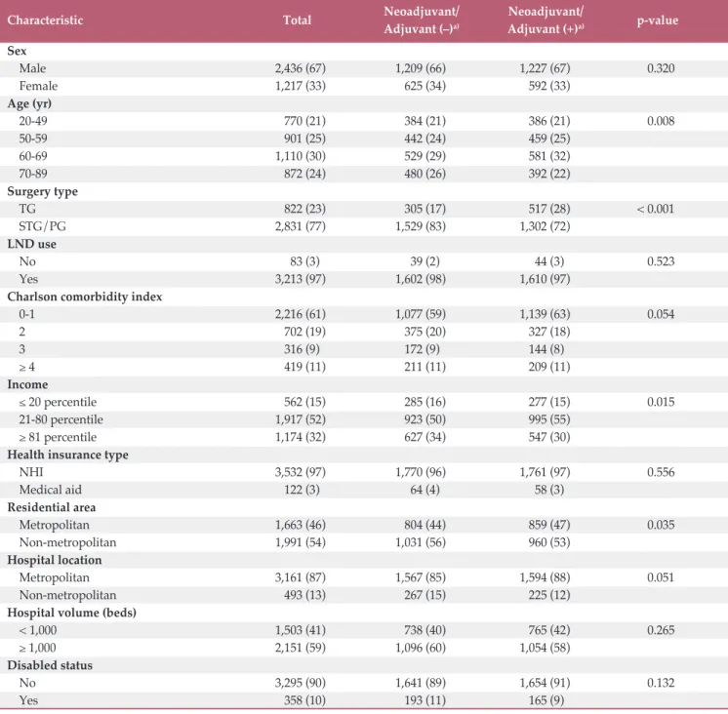728x714 pixels.
Task: Select the 60-69 age row label
Action: 33,156
